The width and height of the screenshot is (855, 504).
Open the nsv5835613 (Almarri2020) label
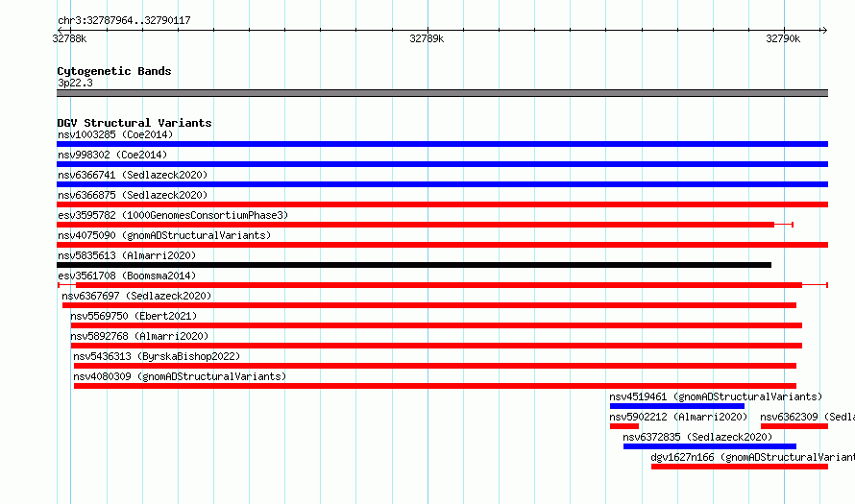click(127, 255)
